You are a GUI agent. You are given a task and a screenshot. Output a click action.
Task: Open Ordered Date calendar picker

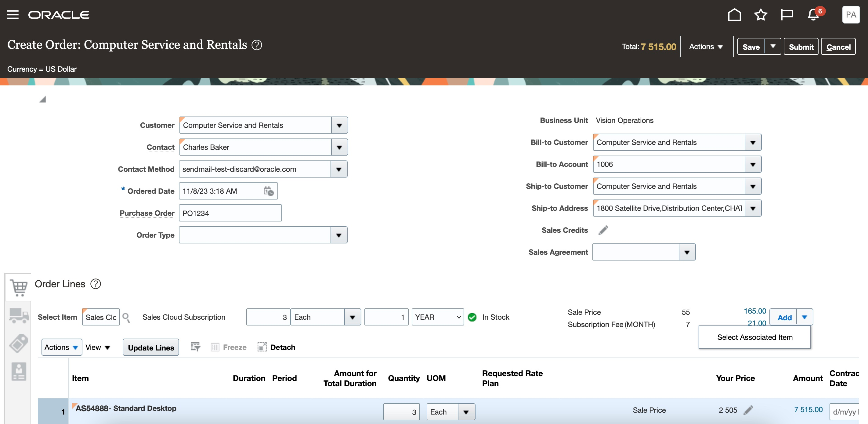pos(269,191)
